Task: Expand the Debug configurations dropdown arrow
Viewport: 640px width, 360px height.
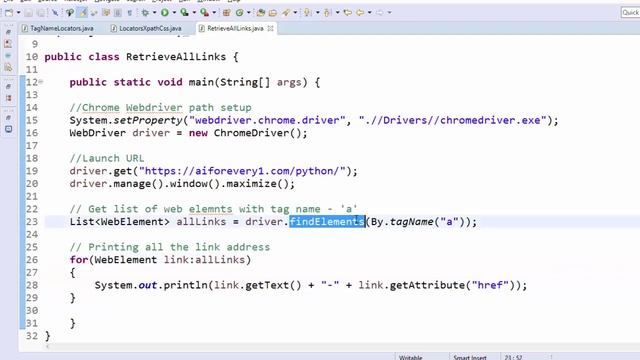Action: pos(154,13)
